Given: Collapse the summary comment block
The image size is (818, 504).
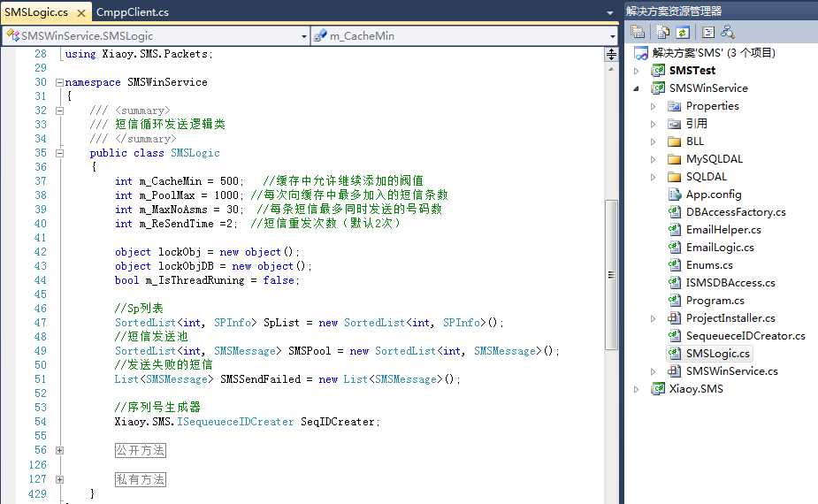Looking at the screenshot, I should click(59, 111).
